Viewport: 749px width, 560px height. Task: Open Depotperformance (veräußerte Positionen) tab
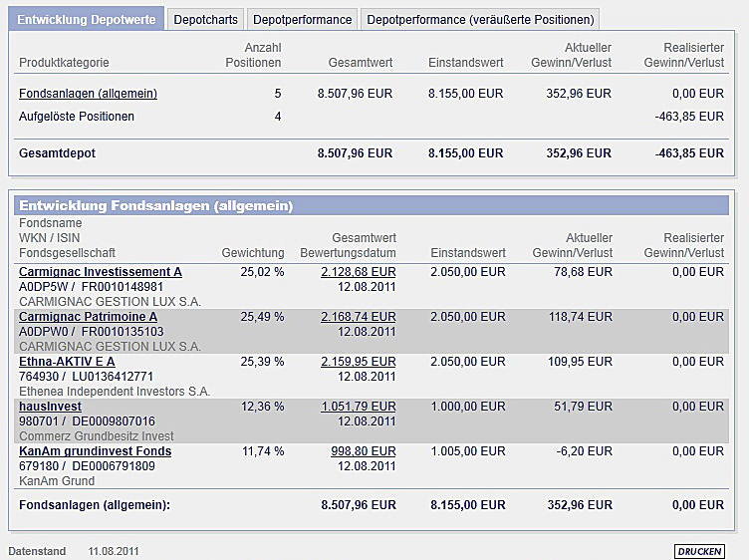[x=480, y=19]
